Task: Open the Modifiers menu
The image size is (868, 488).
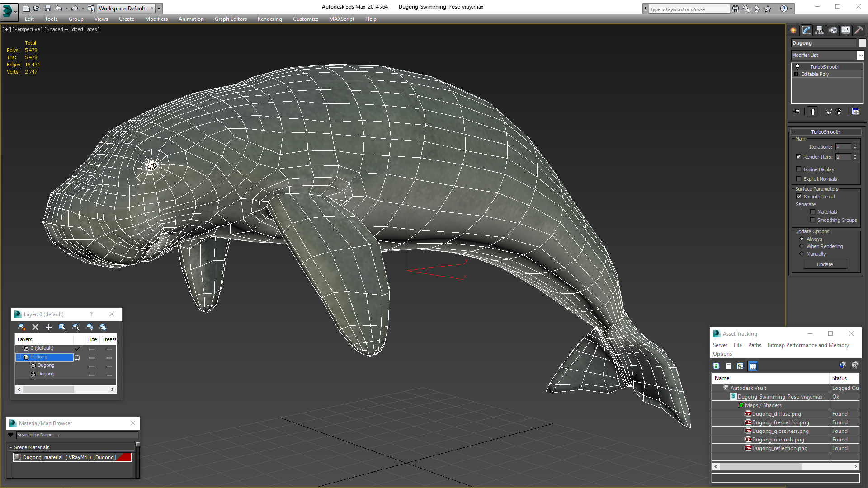Action: coord(156,19)
